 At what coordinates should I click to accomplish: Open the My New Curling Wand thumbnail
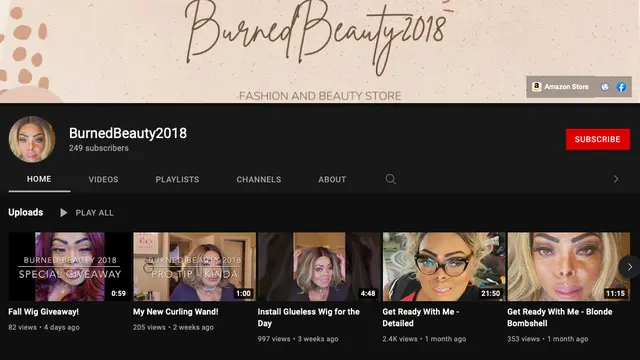[x=194, y=267]
